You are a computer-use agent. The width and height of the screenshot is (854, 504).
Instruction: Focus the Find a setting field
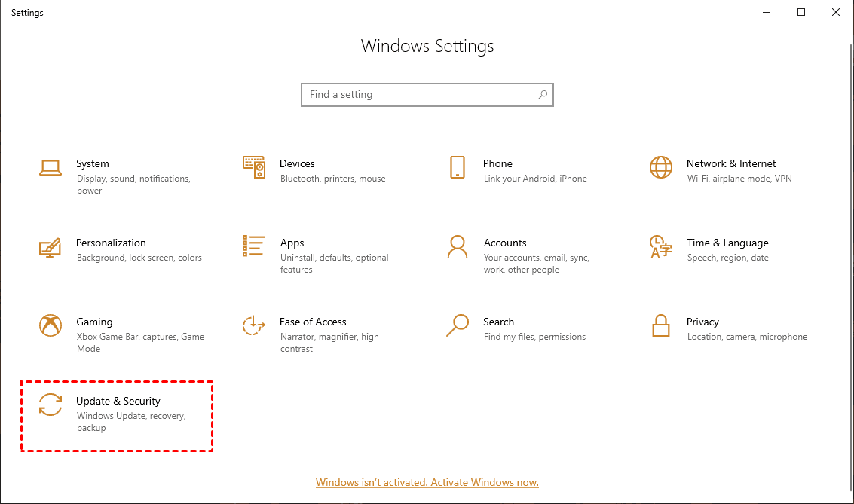pyautogui.click(x=427, y=95)
